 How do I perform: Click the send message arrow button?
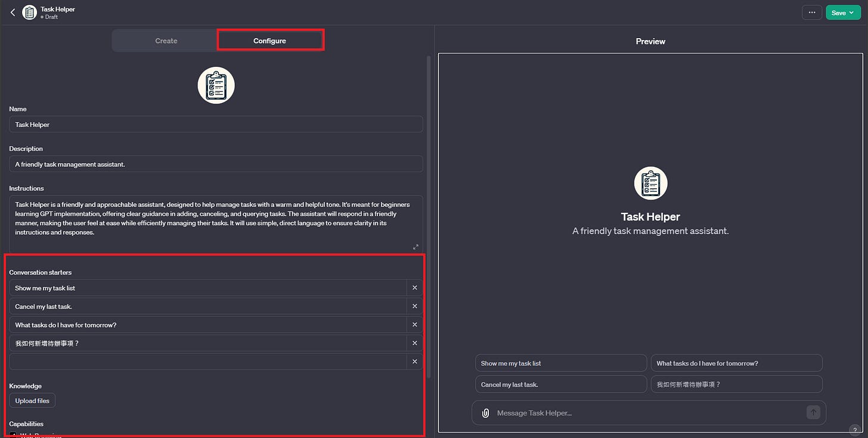pyautogui.click(x=813, y=412)
